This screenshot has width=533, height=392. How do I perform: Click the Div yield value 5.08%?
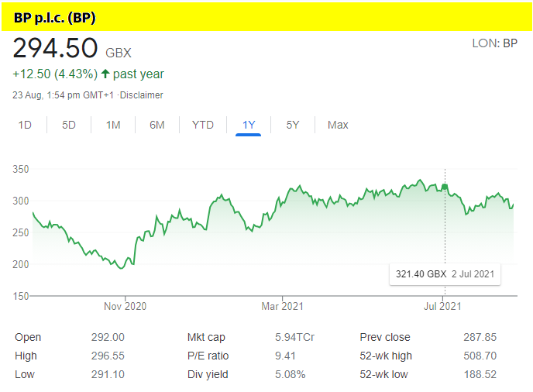click(x=291, y=374)
